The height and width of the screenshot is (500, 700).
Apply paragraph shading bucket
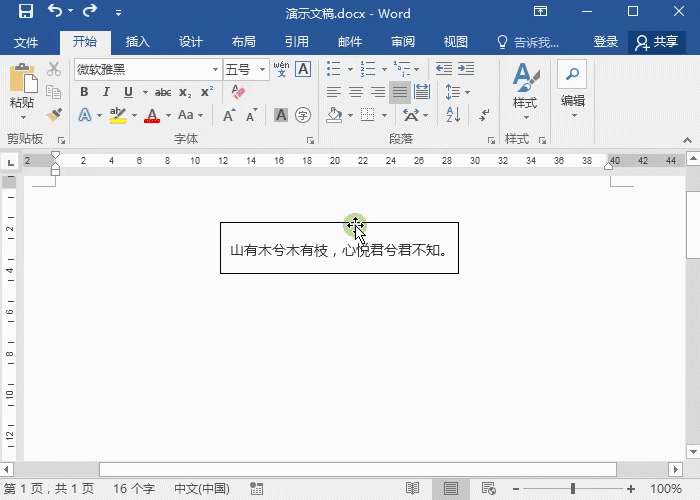[x=335, y=115]
